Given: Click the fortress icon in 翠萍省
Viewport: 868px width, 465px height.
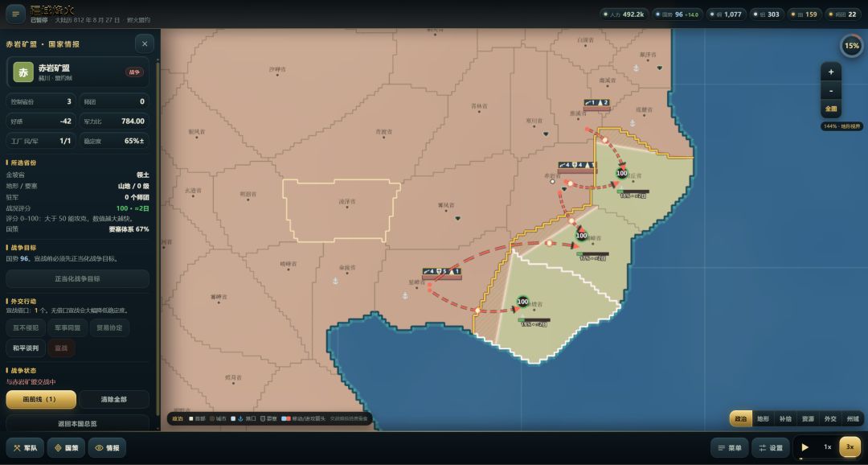Looking at the screenshot, I should (659, 68).
